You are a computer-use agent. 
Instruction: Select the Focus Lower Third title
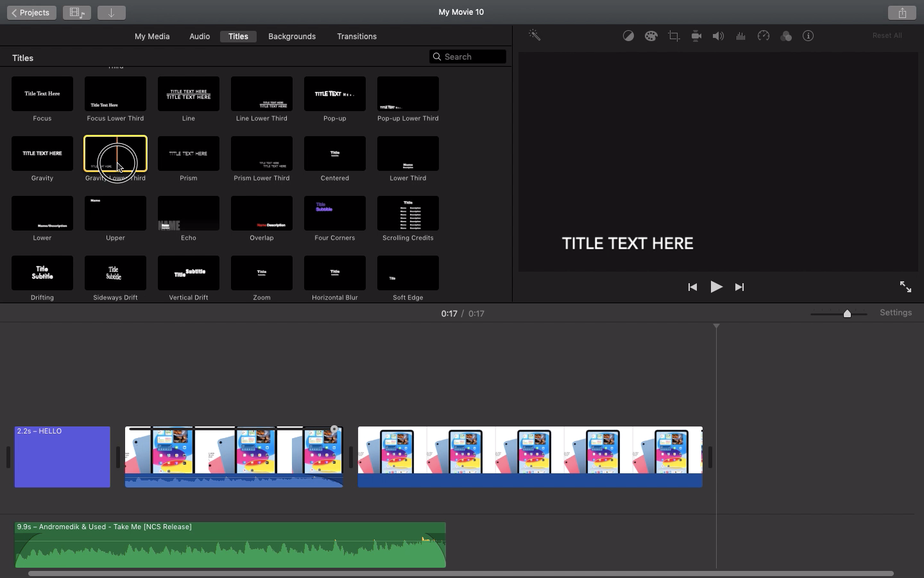coord(116,94)
